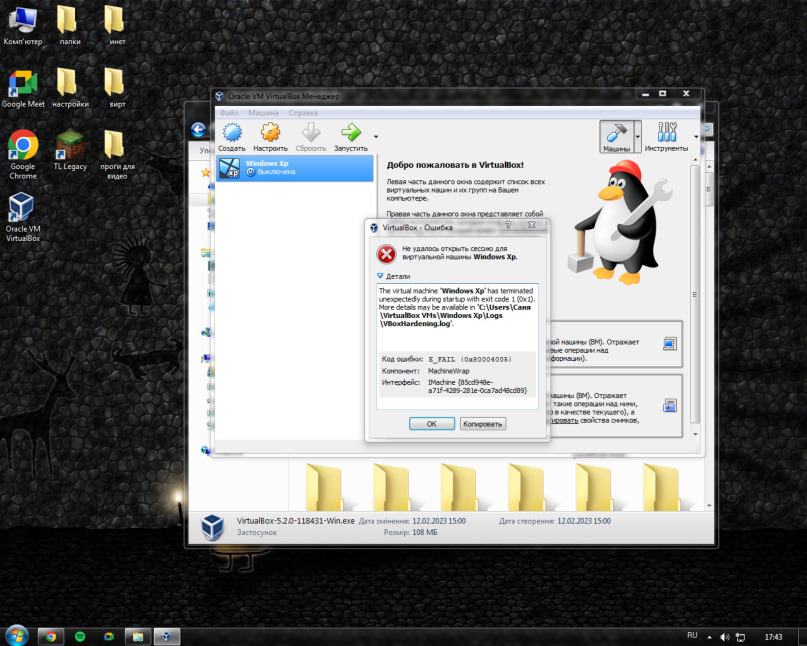The image size is (807, 646).
Task: Click the red error icon in dialog
Action: pyautogui.click(x=386, y=254)
